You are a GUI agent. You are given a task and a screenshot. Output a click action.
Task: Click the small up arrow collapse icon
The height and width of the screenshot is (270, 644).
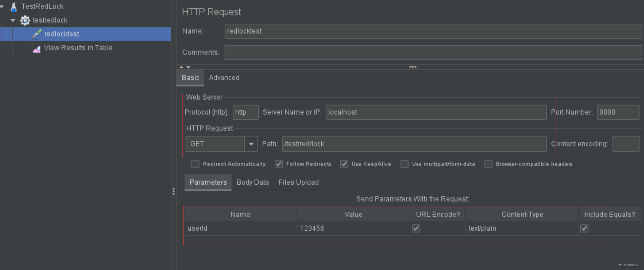coord(182,67)
